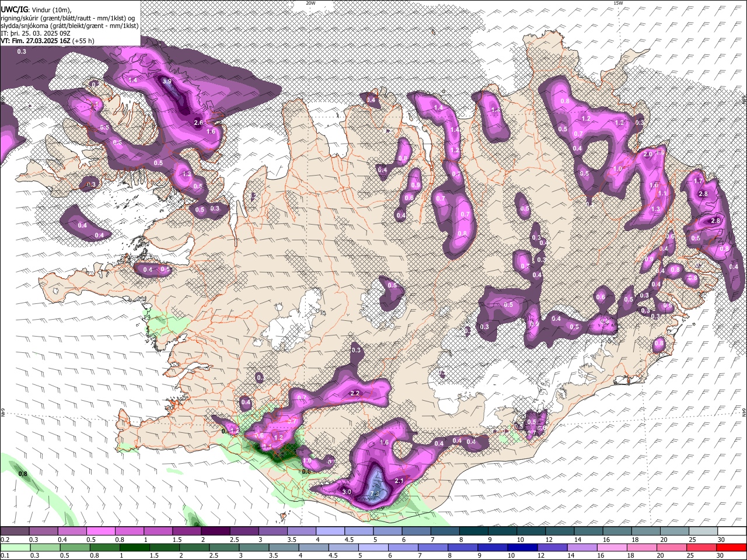Click the '20W' longitude label at the top edge

[310, 3]
